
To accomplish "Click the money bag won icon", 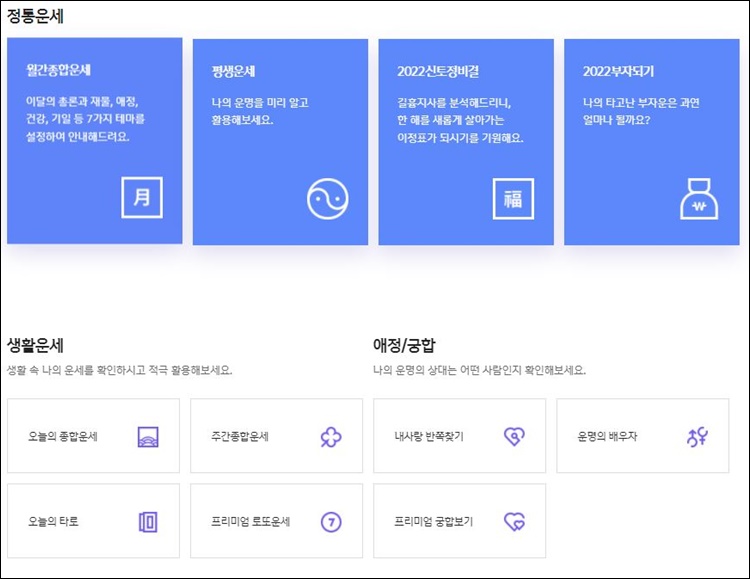I will [699, 199].
